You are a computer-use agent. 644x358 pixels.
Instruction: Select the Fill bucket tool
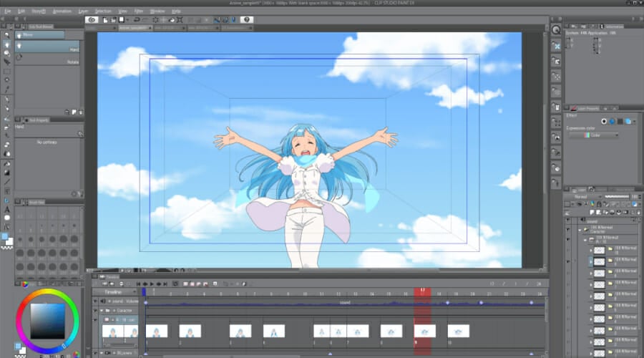pos(7,164)
